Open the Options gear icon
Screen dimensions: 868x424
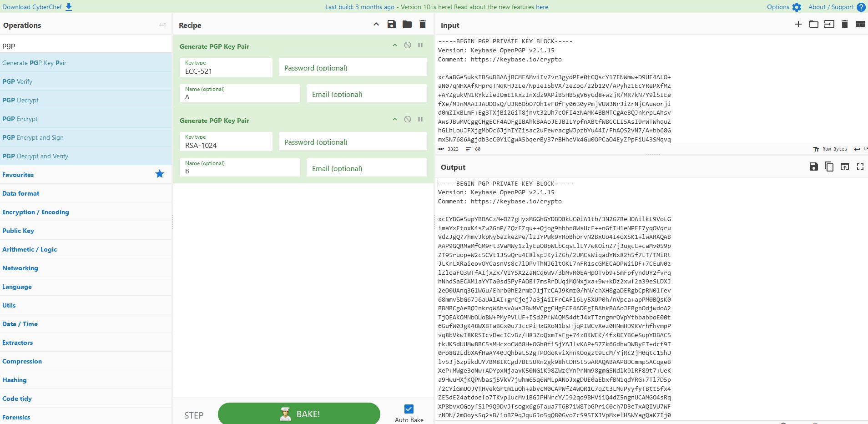[796, 7]
